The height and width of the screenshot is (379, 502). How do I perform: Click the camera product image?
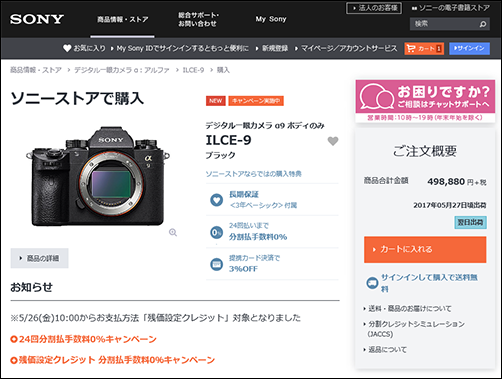tap(97, 176)
